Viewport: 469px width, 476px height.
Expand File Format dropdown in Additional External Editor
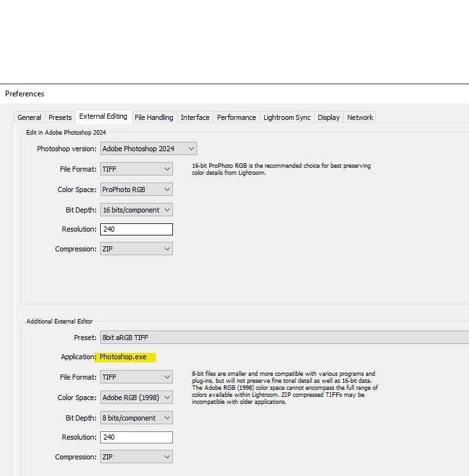click(x=137, y=377)
